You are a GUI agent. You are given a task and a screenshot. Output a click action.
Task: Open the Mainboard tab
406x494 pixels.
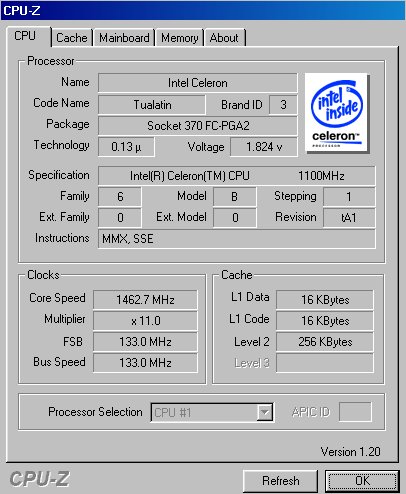[x=124, y=37]
